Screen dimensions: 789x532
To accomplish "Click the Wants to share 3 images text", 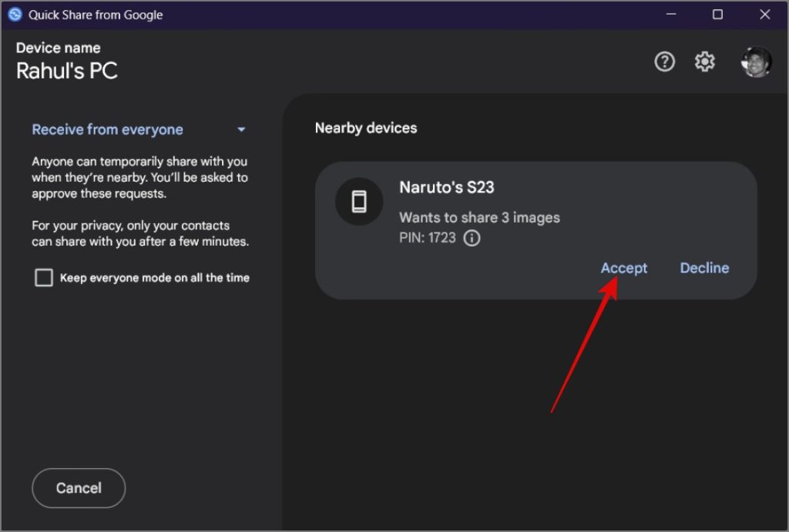I will point(479,218).
